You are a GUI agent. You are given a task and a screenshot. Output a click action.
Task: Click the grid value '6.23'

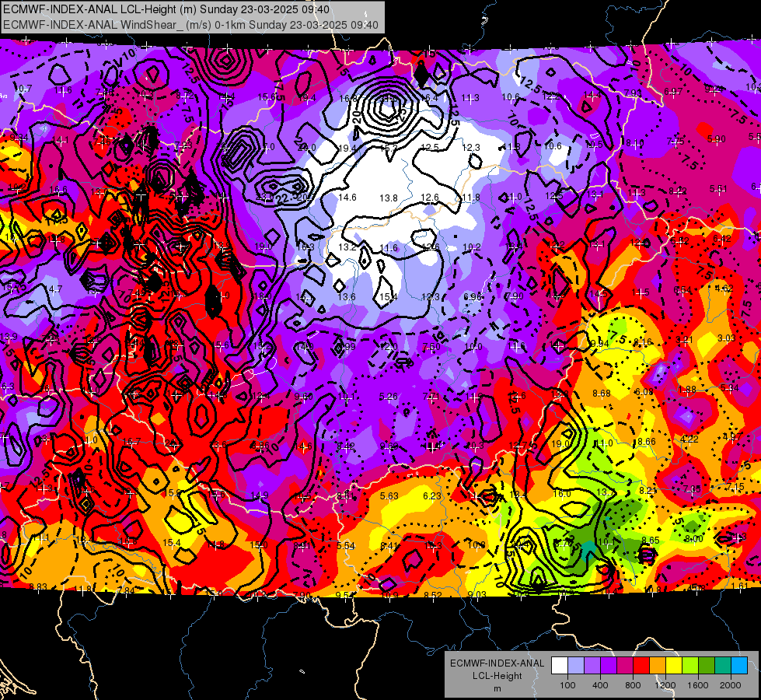tap(432, 496)
